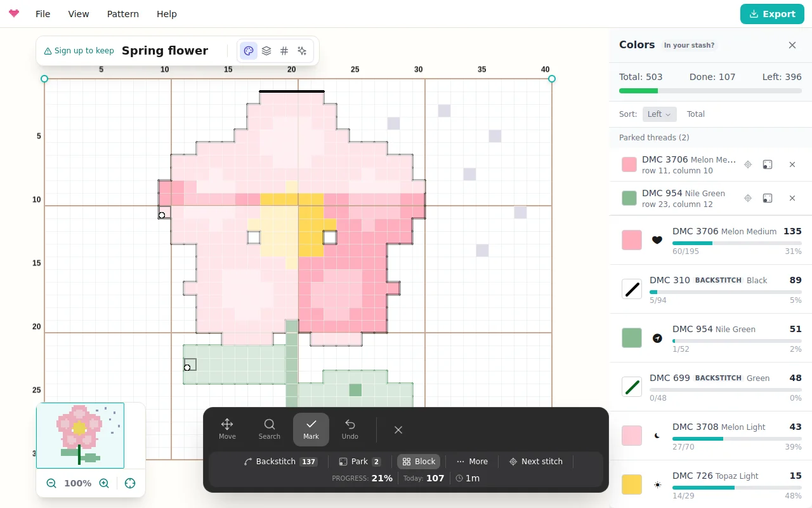The height and width of the screenshot is (508, 812).
Task: Close the Colors panel
Action: [792, 45]
